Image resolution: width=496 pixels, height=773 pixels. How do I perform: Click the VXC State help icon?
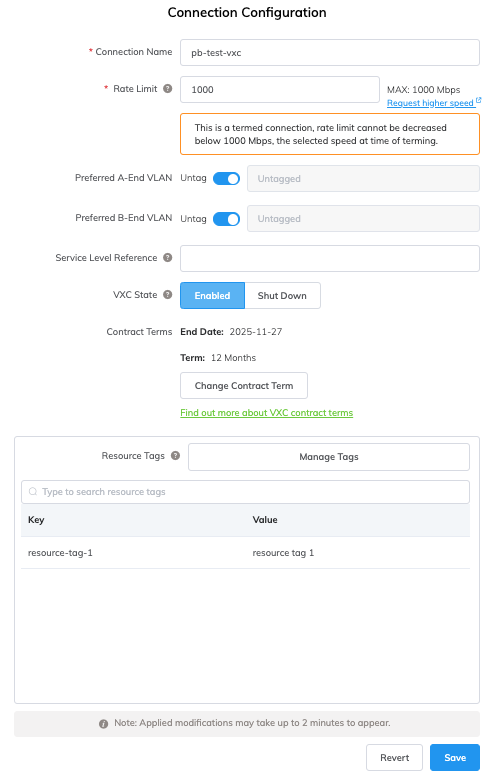(x=168, y=295)
